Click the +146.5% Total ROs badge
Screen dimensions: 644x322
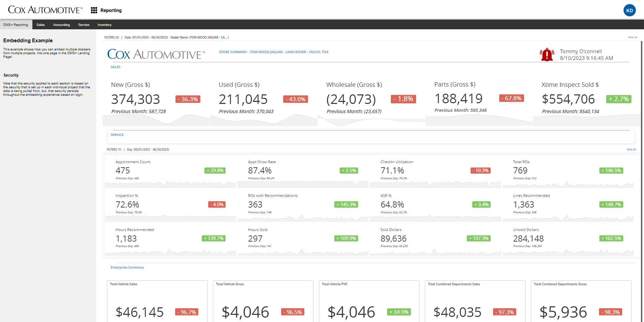(x=611, y=170)
